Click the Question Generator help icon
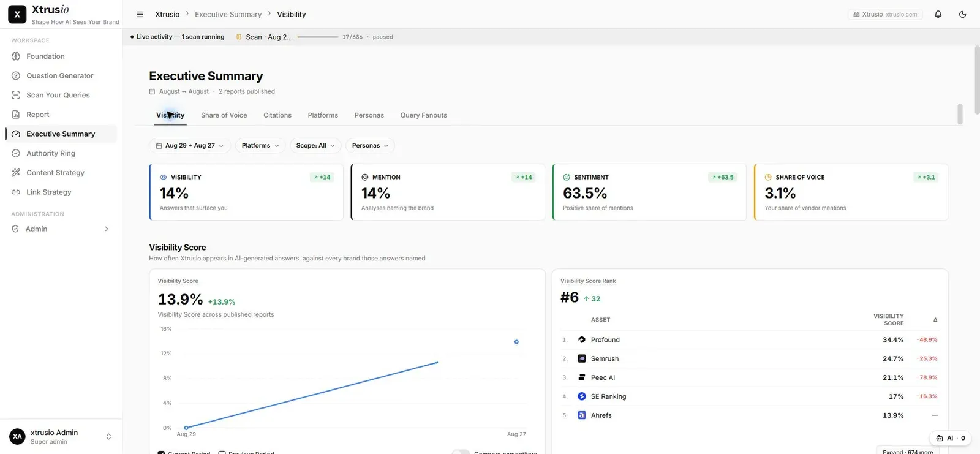The height and width of the screenshot is (454, 980). [x=16, y=76]
